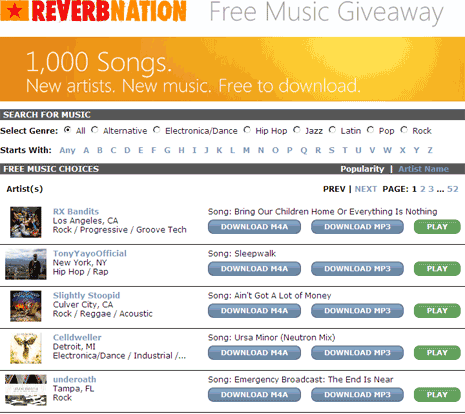This screenshot has width=465, height=414.
Task: Download M4A of Ain't Got A Lot of Money
Action: [254, 311]
